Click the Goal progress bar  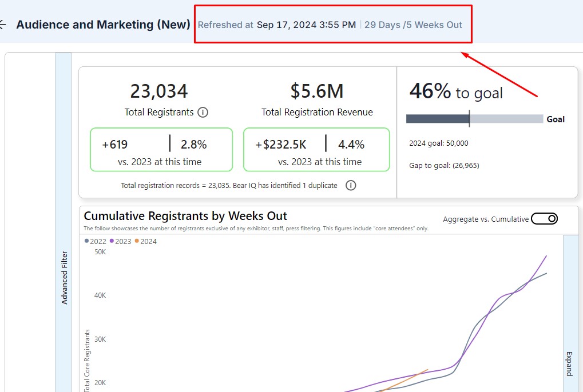[474, 119]
